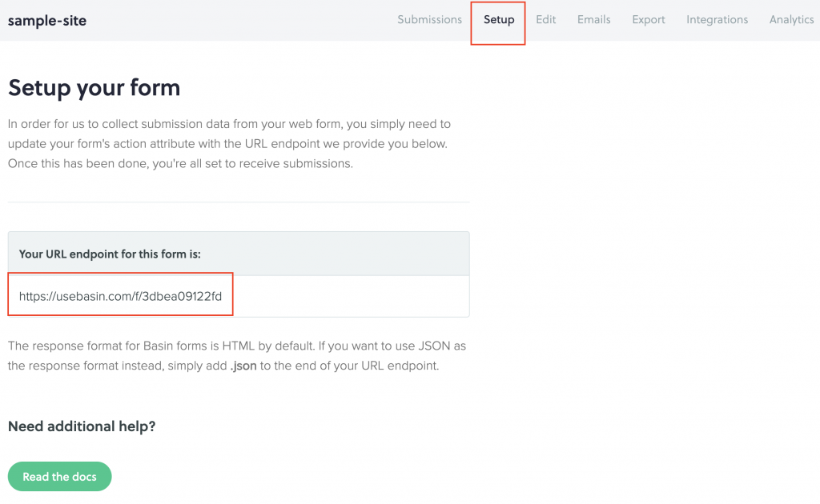Click the sample-site form name
820x504 pixels.
(x=47, y=21)
